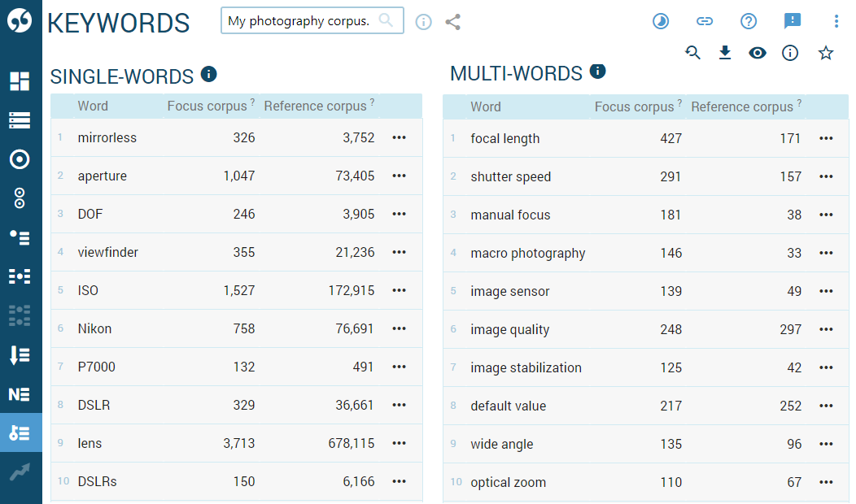Open the options menu for mirrorless
Image resolution: width=856 pixels, height=504 pixels.
pyautogui.click(x=399, y=137)
